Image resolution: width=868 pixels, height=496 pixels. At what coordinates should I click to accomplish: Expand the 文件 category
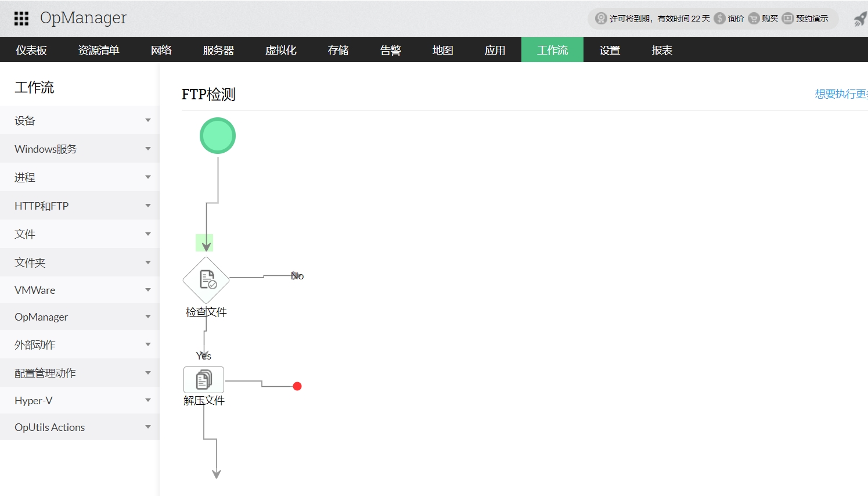tap(80, 234)
